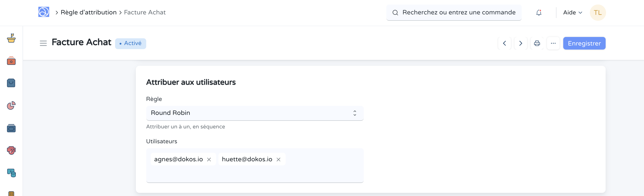Viewport: 644px width, 196px height.
Task: Click the Dokos home logo
Action: [x=44, y=12]
